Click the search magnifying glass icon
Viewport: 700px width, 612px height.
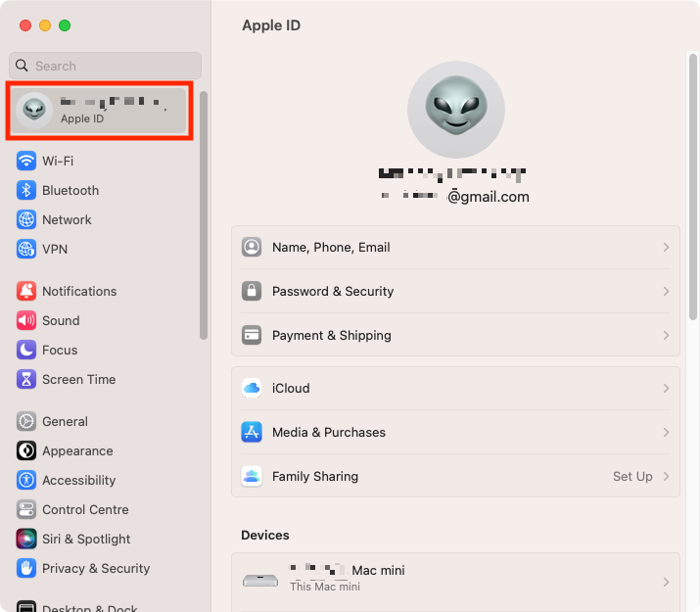(x=22, y=66)
